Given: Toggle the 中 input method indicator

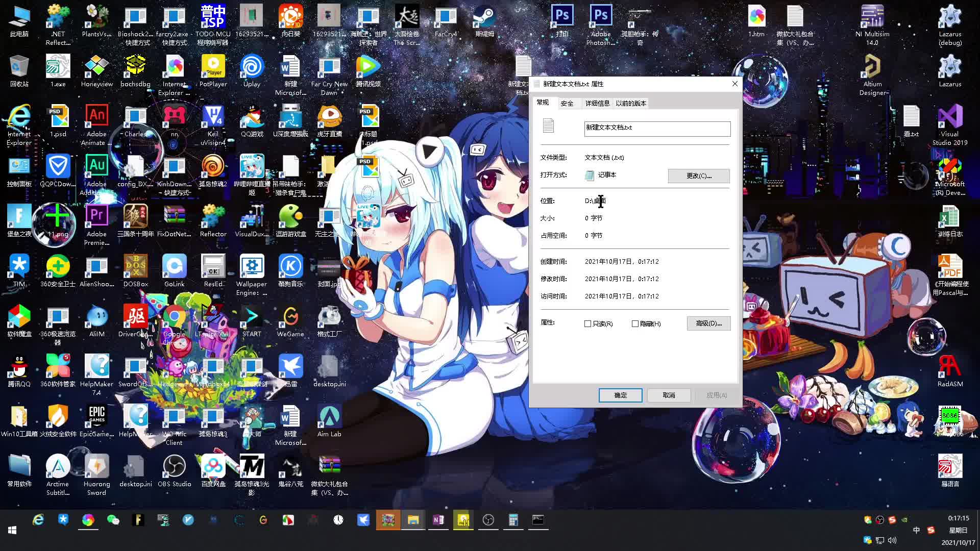Looking at the screenshot, I should coord(916,530).
